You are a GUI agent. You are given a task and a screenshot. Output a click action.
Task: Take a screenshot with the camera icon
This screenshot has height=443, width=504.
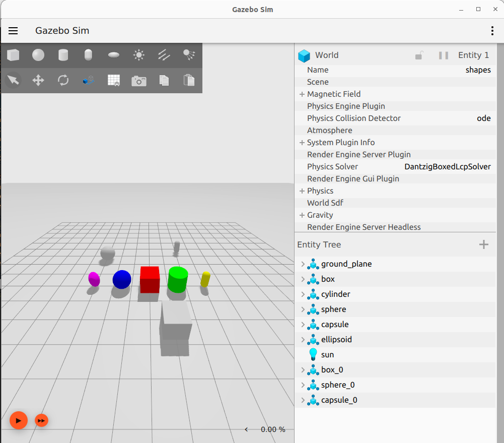(139, 81)
